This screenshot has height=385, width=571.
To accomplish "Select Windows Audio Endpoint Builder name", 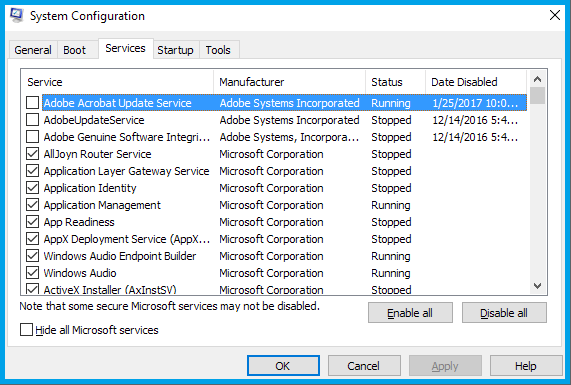I will (120, 256).
